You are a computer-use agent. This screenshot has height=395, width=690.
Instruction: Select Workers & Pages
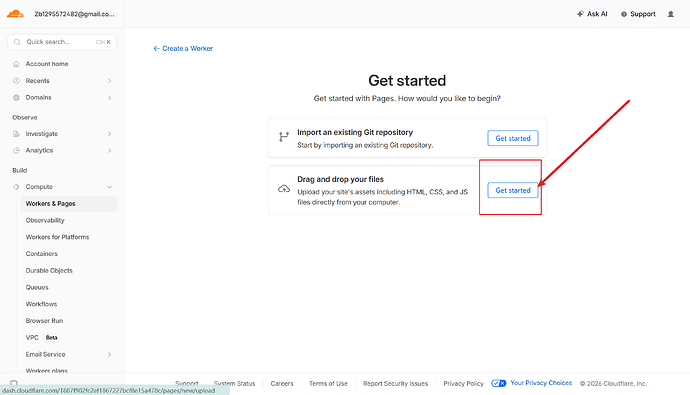tap(69, 203)
